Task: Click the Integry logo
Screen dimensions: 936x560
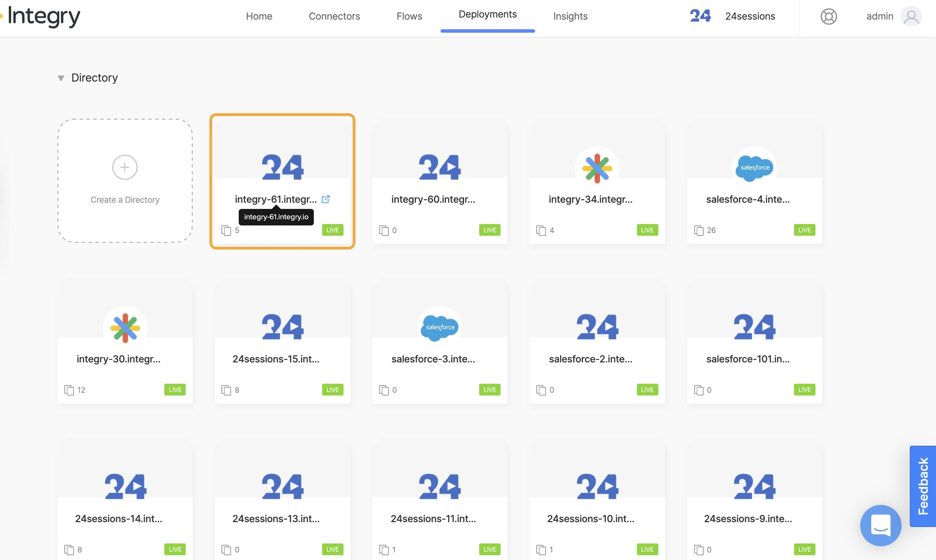Action: [41, 16]
